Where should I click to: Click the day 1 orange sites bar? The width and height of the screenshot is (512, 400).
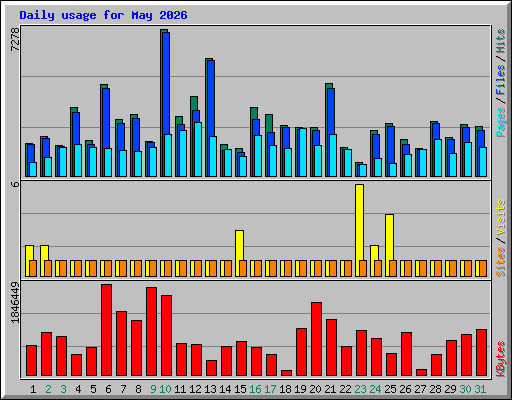click(33, 268)
